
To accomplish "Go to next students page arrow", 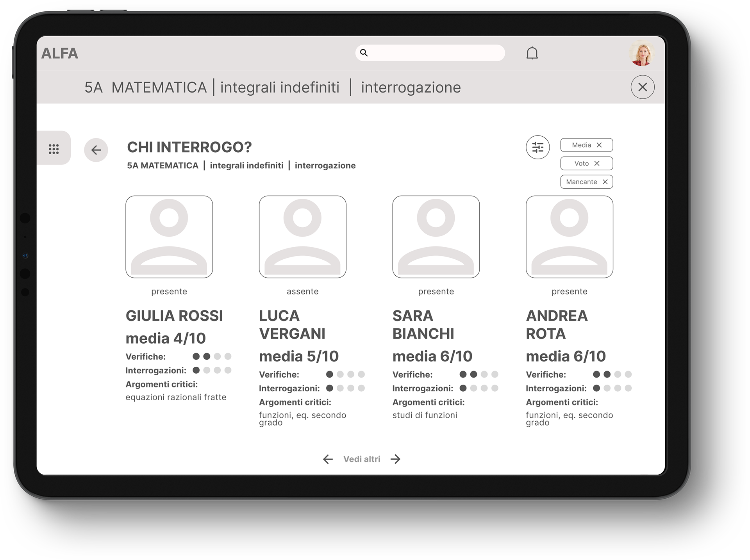I will (396, 459).
